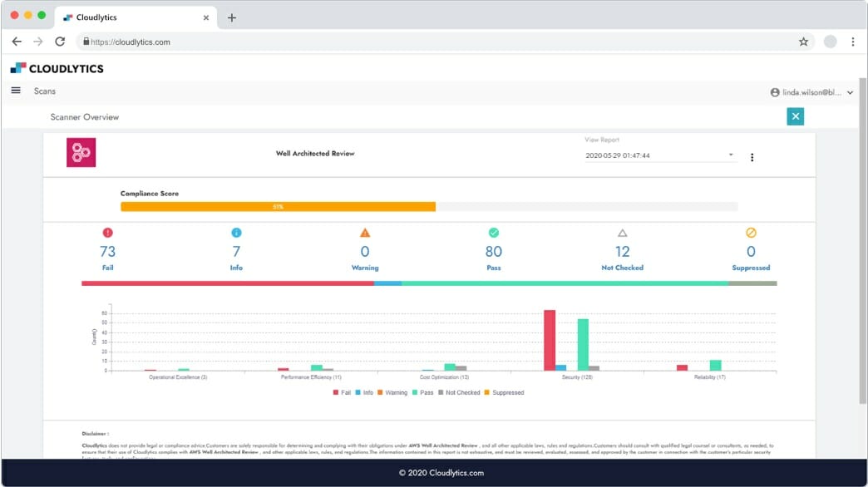Click the green Pass segment of status bar
The width and height of the screenshot is (868, 487).
[x=565, y=283]
